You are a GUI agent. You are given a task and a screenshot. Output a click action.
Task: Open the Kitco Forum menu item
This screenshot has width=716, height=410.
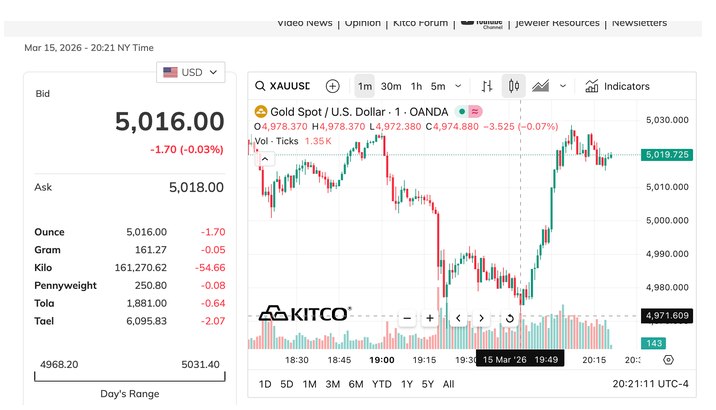point(418,22)
